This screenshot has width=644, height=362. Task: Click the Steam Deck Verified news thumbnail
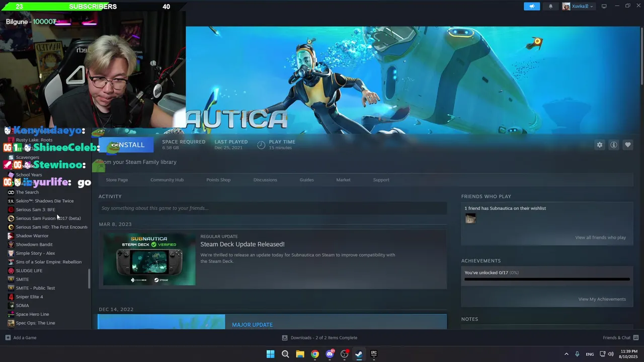149,259
